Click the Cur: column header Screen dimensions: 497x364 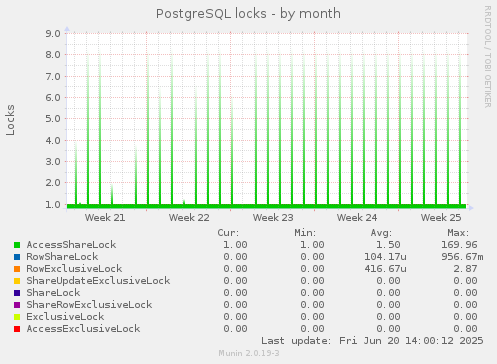coord(228,233)
